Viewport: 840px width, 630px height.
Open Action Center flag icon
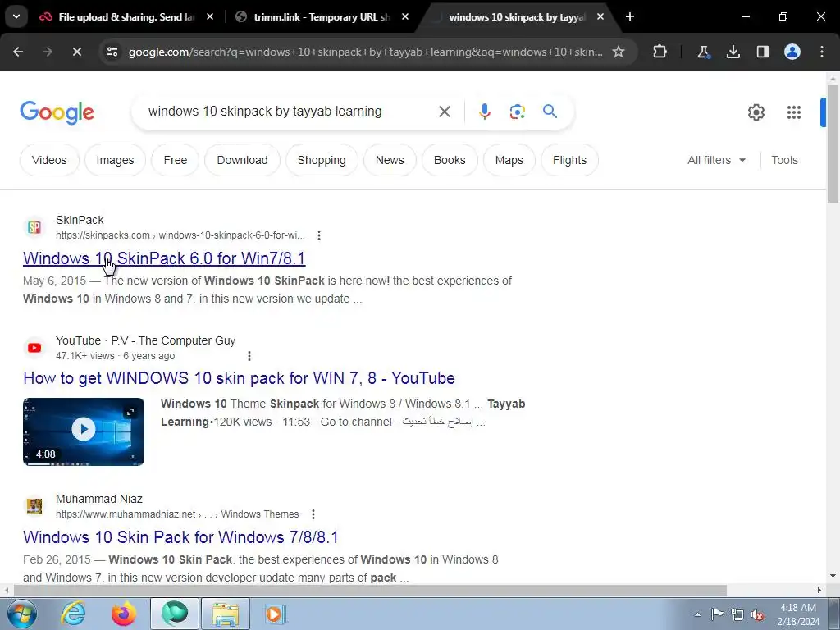[x=717, y=614]
